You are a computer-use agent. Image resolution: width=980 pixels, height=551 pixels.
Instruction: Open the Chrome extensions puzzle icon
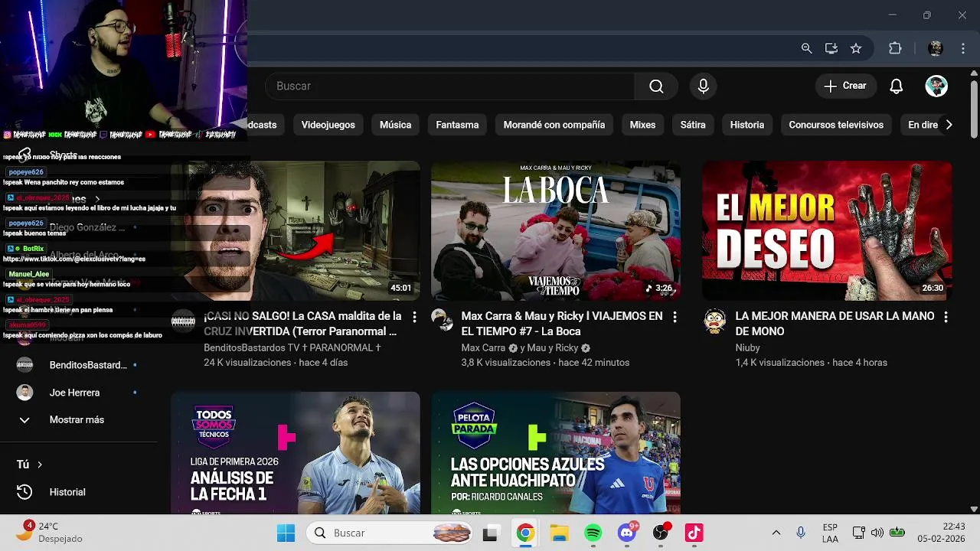(x=895, y=48)
